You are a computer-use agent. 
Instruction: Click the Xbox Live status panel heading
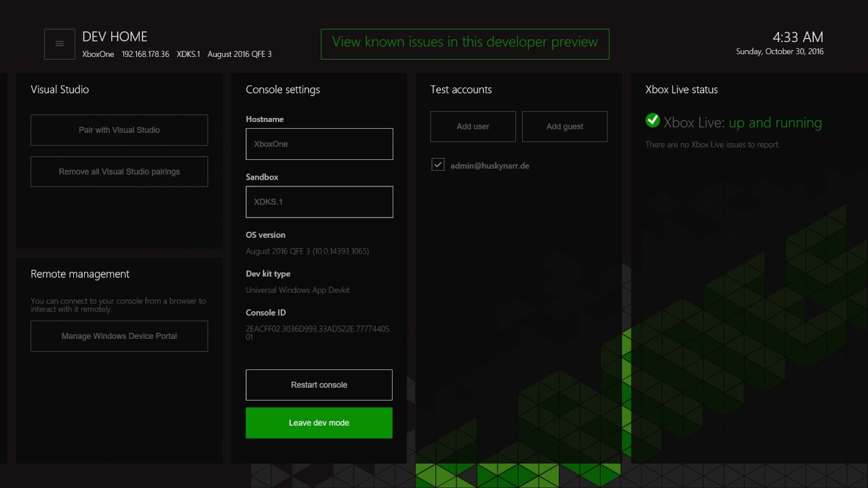(x=682, y=89)
